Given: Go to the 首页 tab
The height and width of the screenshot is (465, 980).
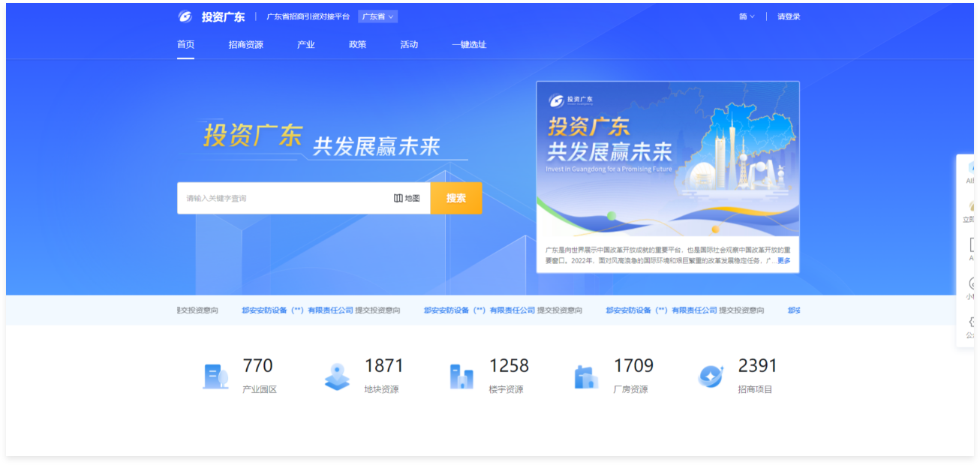Looking at the screenshot, I should coord(185,44).
